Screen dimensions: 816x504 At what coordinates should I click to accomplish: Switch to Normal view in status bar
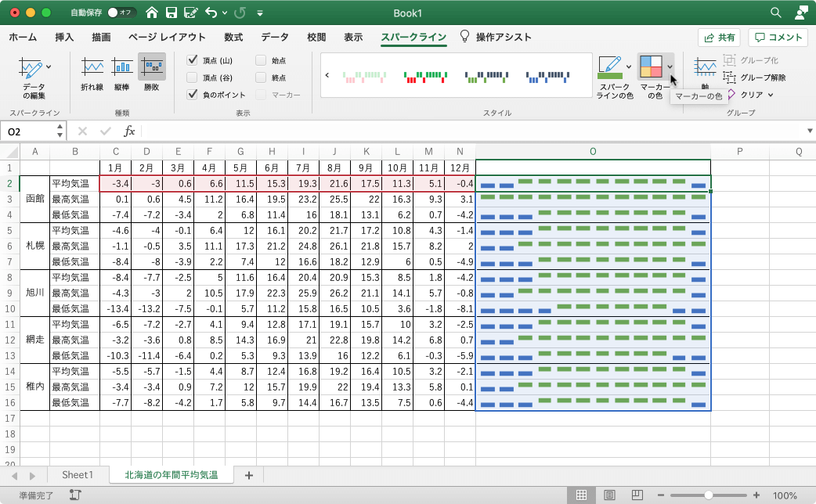pos(581,495)
